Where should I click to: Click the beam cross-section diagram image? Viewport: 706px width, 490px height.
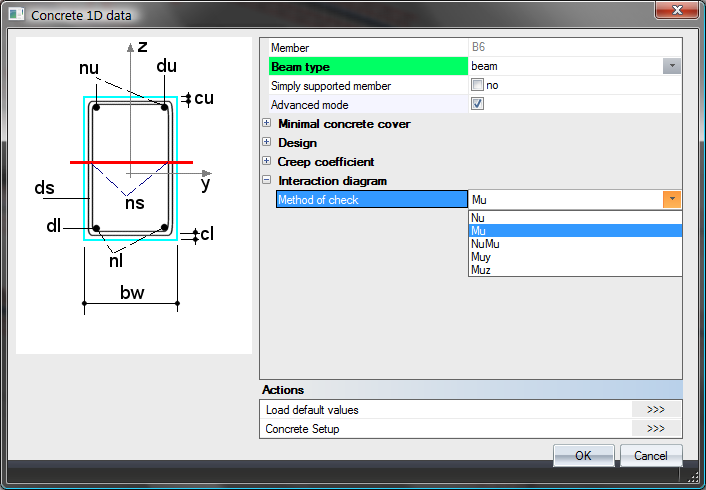(134, 195)
